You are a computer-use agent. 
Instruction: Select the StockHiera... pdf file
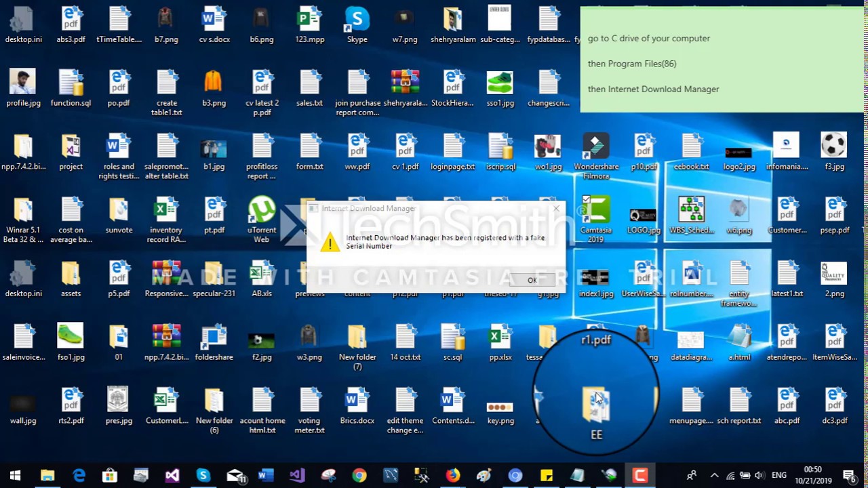(452, 89)
